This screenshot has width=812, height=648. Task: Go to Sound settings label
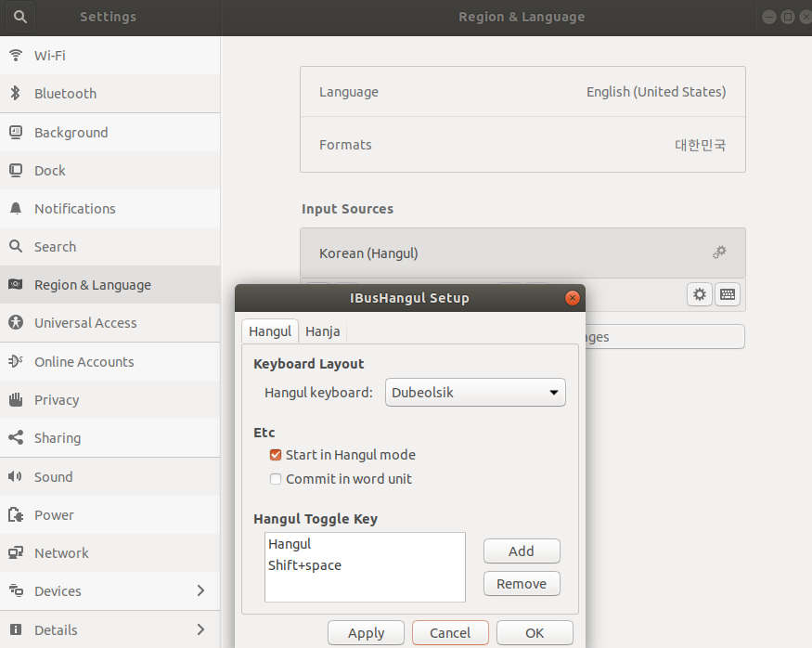coord(53,477)
